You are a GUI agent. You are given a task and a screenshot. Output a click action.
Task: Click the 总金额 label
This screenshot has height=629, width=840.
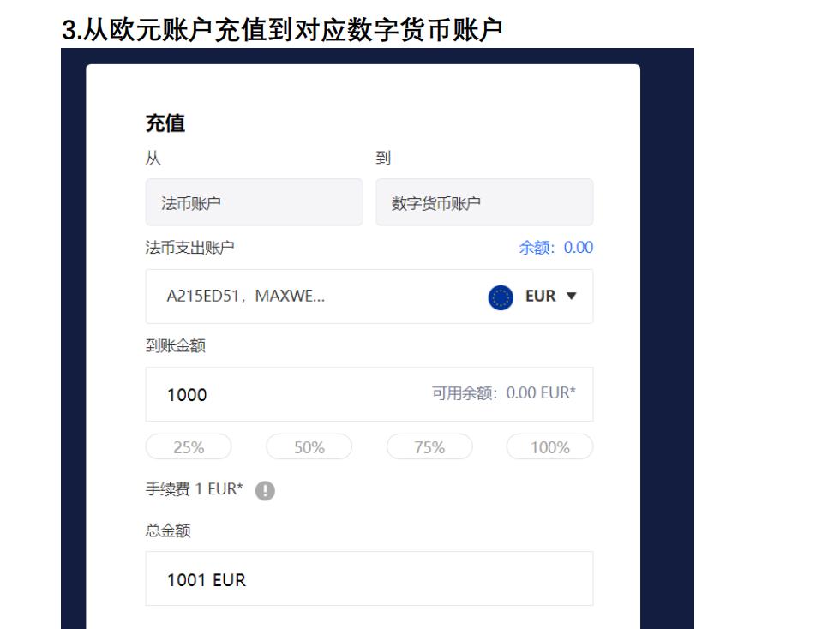pos(168,530)
